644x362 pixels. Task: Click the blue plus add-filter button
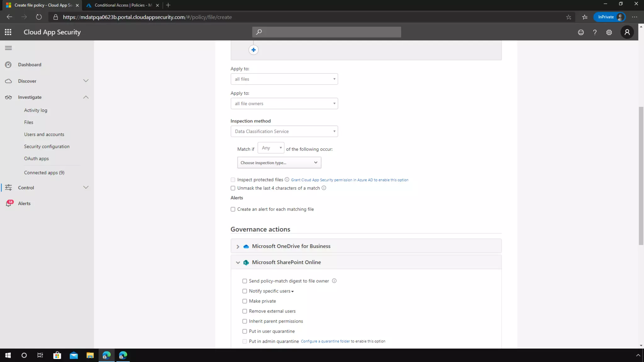253,50
